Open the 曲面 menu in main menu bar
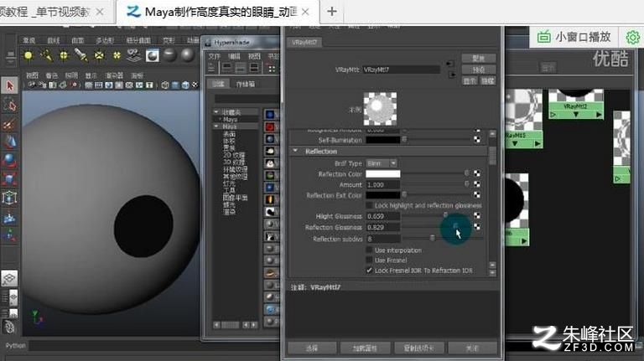 (78, 40)
